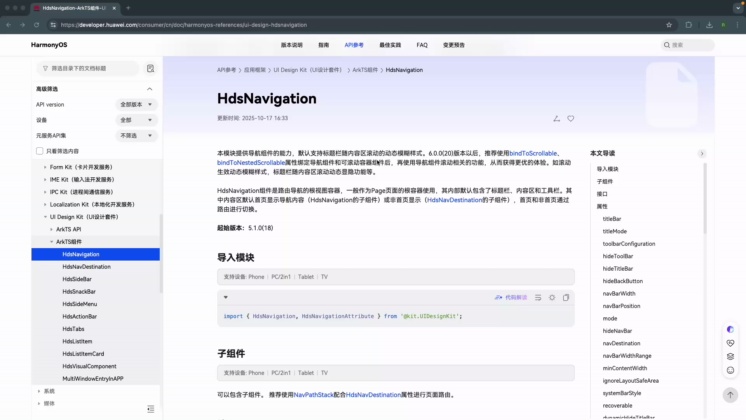Click the heart favorite icon under title
Screen dimensions: 746x420
(x=571, y=118)
